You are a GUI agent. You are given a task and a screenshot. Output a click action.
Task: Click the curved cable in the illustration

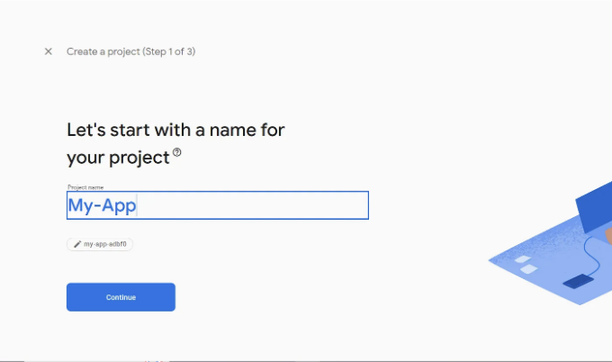[x=593, y=256]
